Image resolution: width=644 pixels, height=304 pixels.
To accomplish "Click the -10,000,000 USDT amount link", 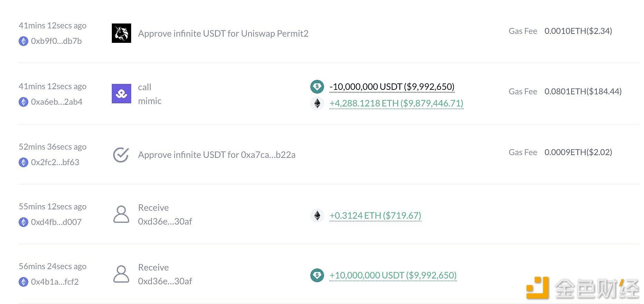I will click(x=392, y=86).
